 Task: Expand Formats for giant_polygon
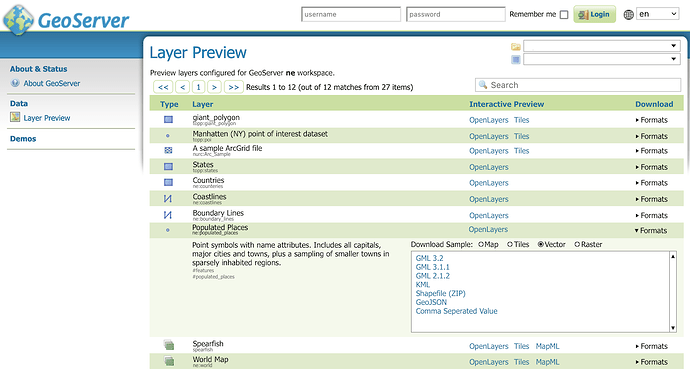pyautogui.click(x=652, y=120)
